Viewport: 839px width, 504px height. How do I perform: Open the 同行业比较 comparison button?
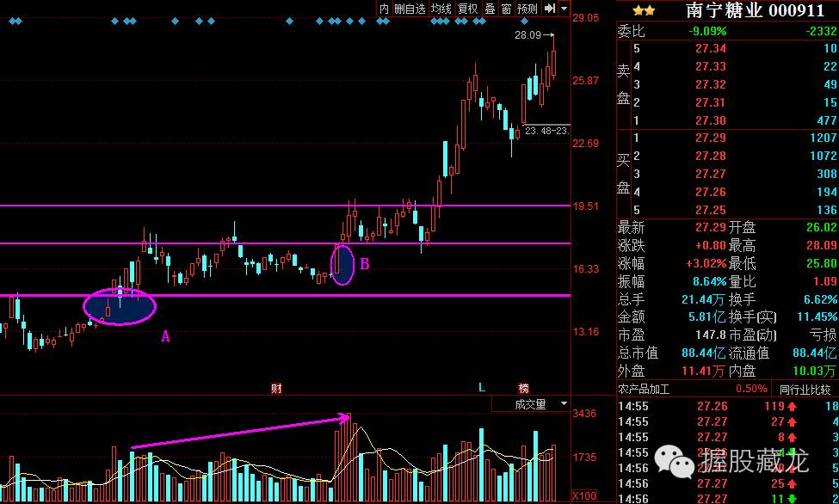[805, 390]
